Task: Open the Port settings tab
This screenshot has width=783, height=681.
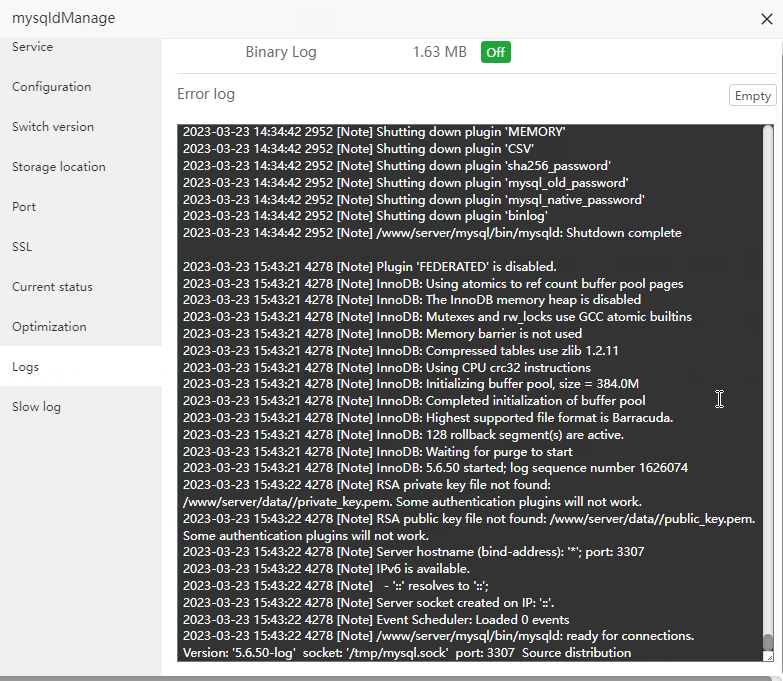Action: 24,207
